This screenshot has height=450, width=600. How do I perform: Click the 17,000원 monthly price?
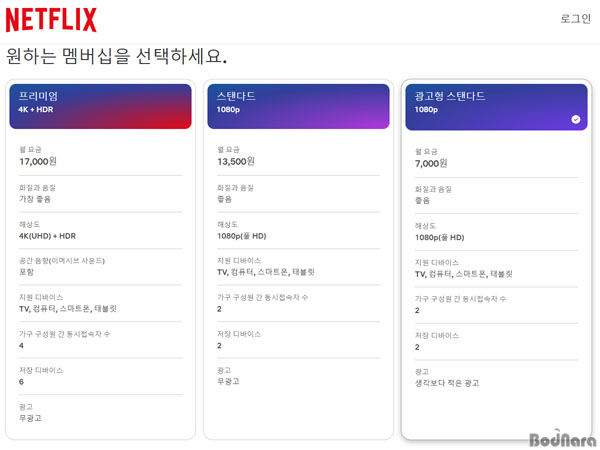coord(38,161)
